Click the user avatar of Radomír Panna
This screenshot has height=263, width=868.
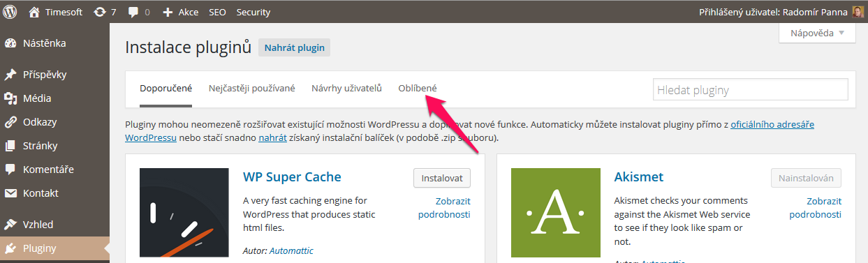tap(858, 12)
